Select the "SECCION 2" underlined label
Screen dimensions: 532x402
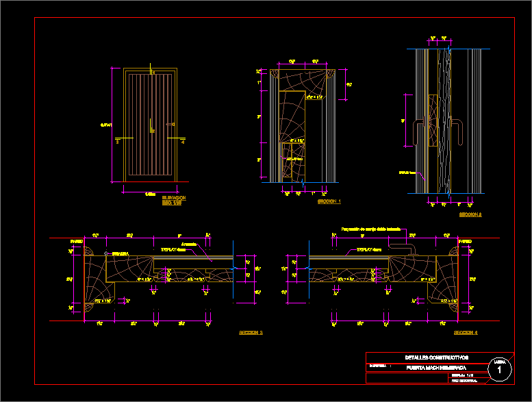pyautogui.click(x=470, y=214)
